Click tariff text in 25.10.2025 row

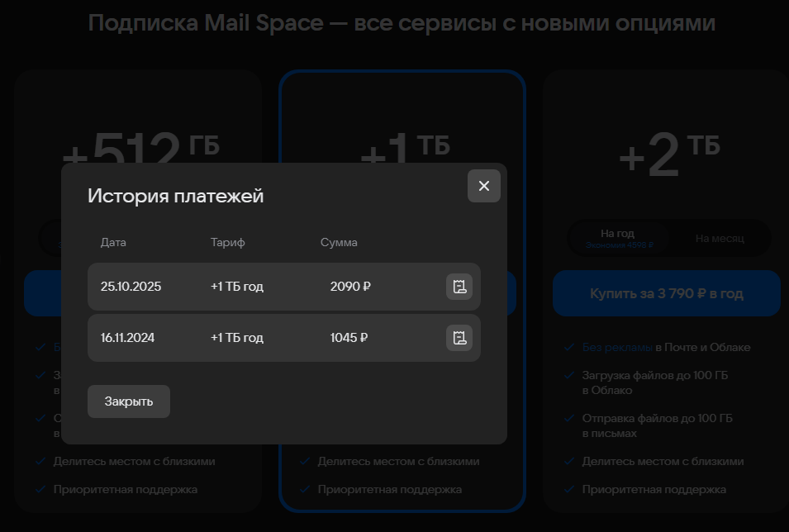[236, 287]
